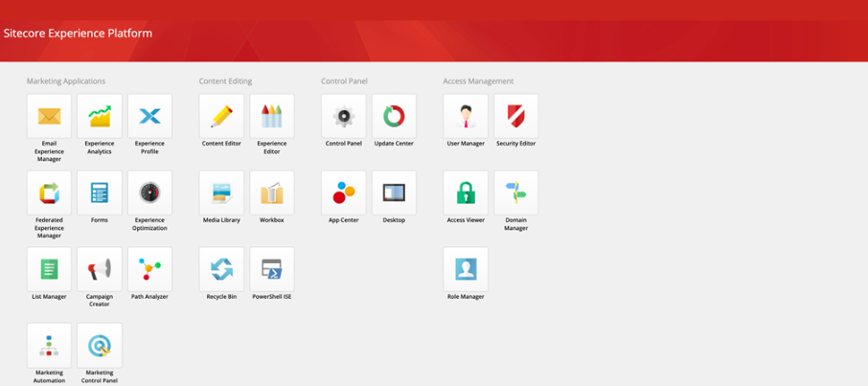
Task: Click the Content Editing section heading
Action: click(x=225, y=81)
